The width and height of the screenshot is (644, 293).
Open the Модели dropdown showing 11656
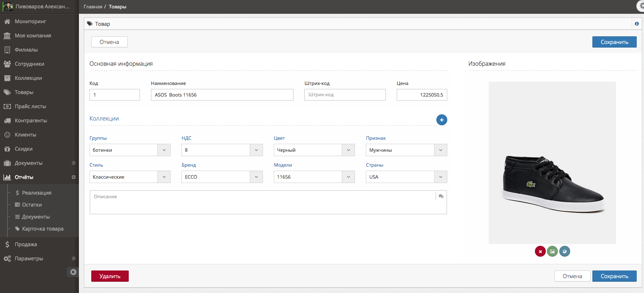(314, 177)
